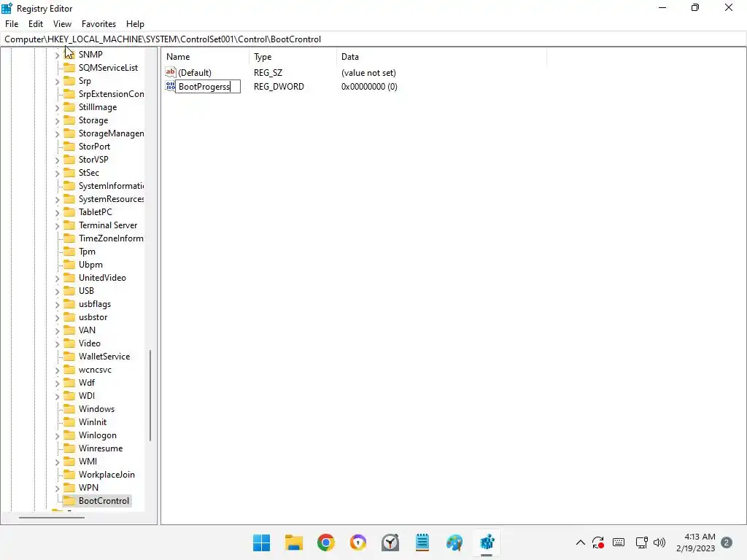The height and width of the screenshot is (560, 747).
Task: Click the SQMServiceList folder icon
Action: 69,68
